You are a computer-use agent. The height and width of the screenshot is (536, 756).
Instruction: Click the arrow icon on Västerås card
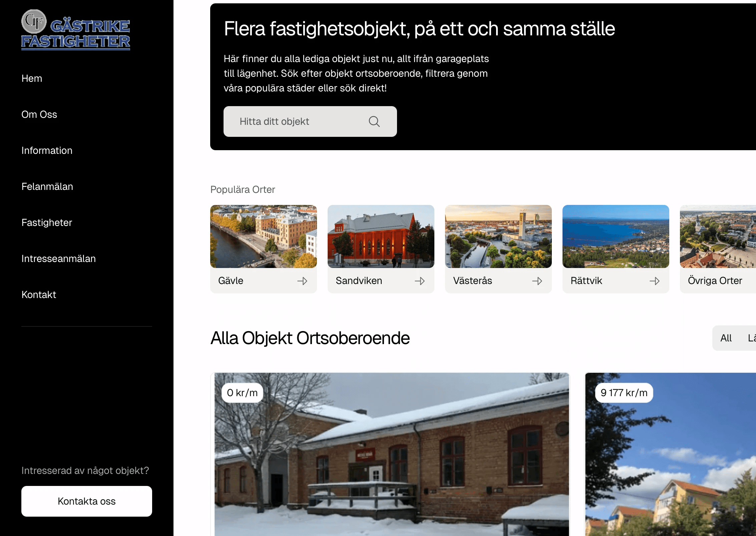click(x=537, y=281)
